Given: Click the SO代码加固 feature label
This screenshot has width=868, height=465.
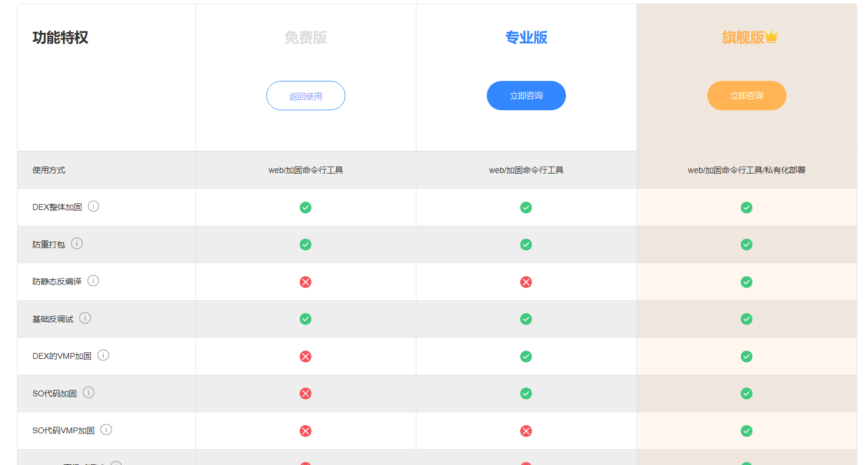Looking at the screenshot, I should point(55,393).
